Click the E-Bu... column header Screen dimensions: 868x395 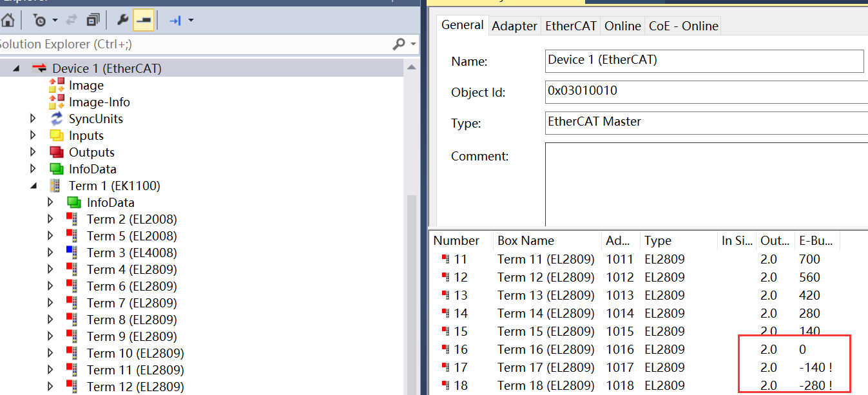coord(817,240)
